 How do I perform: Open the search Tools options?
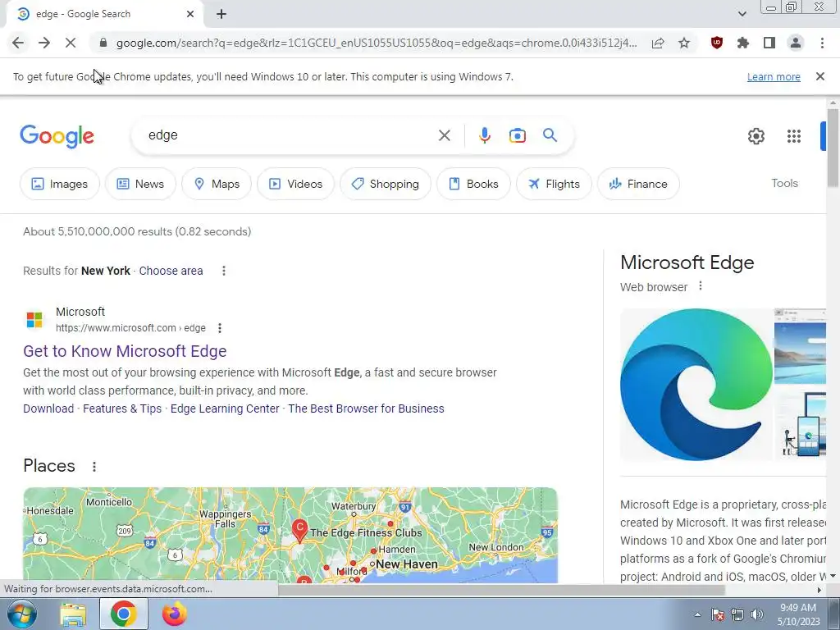tap(784, 183)
